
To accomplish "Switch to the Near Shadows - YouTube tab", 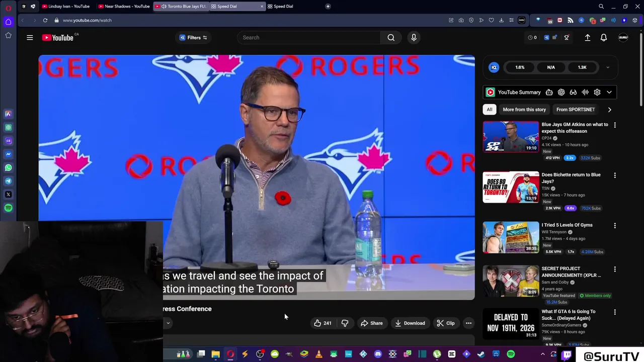I will [124, 7].
